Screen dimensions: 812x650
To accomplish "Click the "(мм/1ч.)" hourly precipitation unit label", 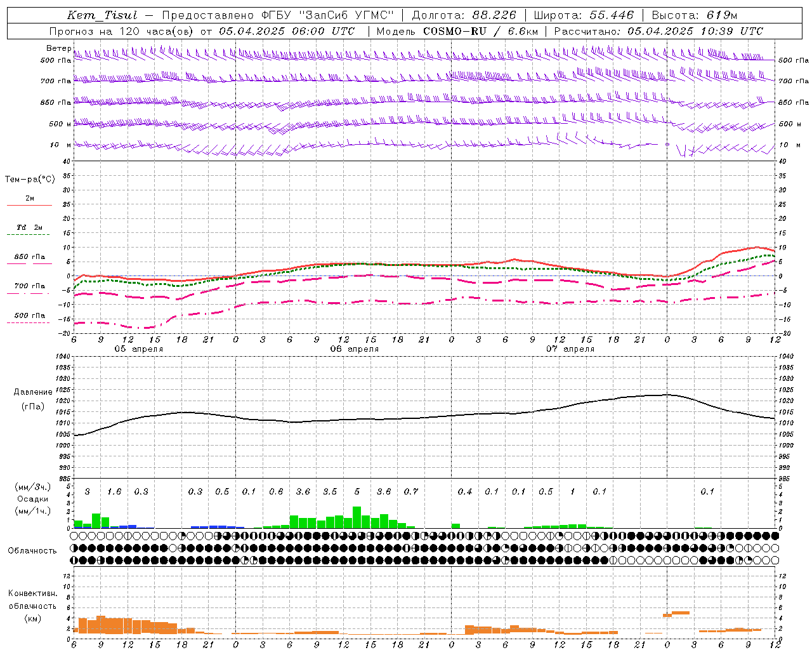I will pos(32,511).
